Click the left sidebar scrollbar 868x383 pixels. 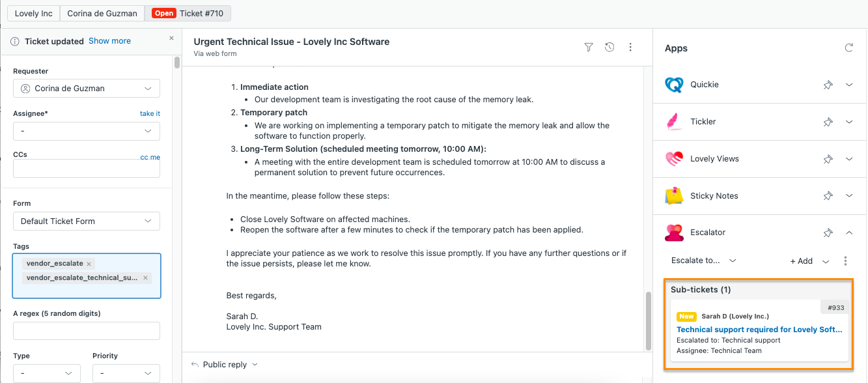[176, 63]
